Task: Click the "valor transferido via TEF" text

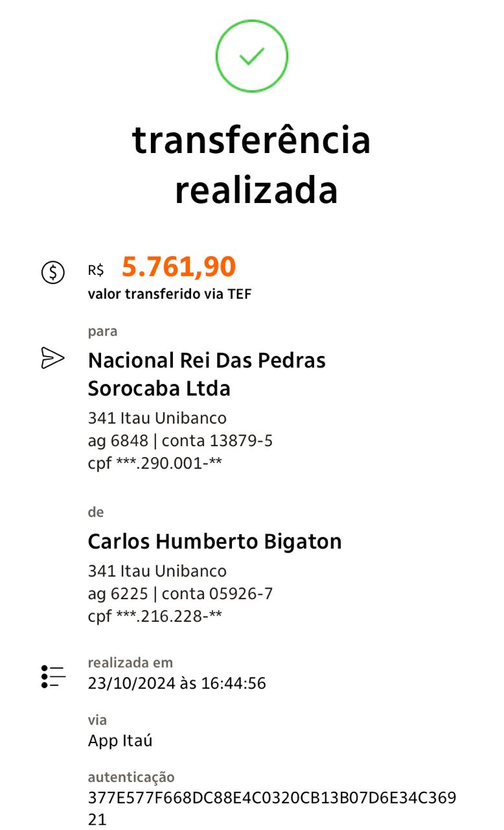Action: tap(169, 294)
